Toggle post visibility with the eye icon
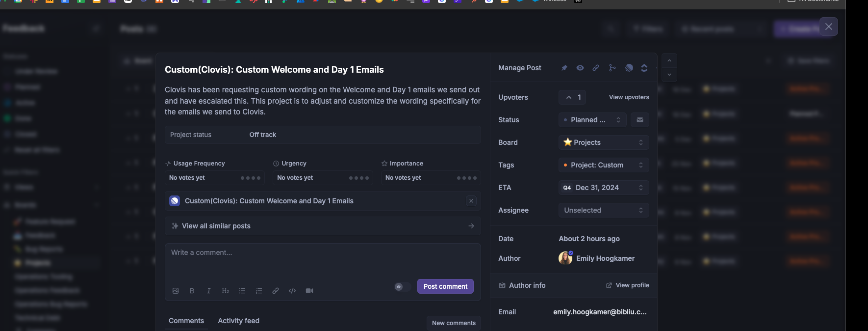Screen dimensions: 868x331 pyautogui.click(x=580, y=68)
